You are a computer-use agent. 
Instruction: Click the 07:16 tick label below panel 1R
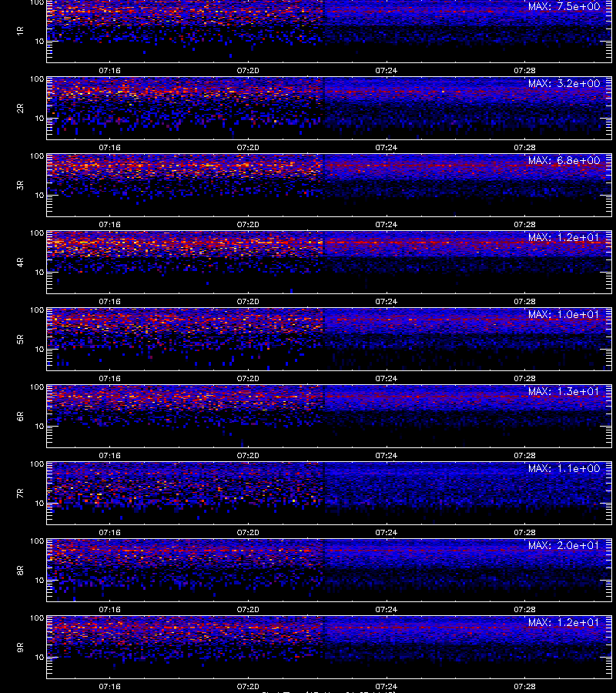point(109,70)
